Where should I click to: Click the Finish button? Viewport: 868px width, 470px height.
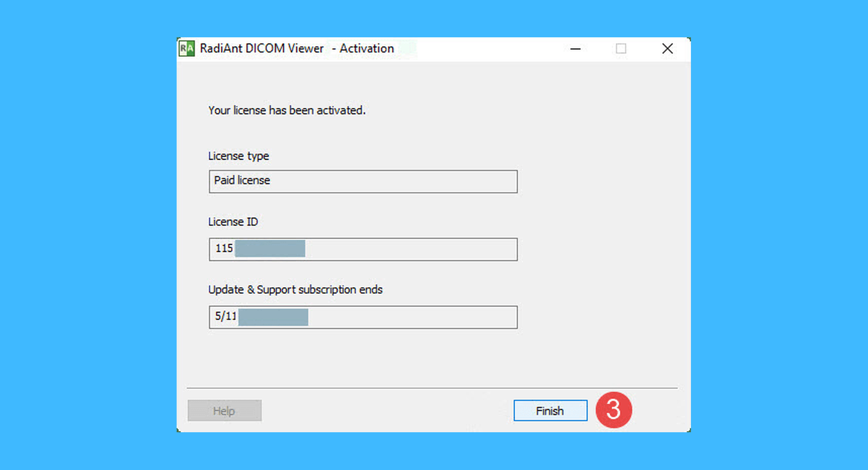click(x=550, y=411)
